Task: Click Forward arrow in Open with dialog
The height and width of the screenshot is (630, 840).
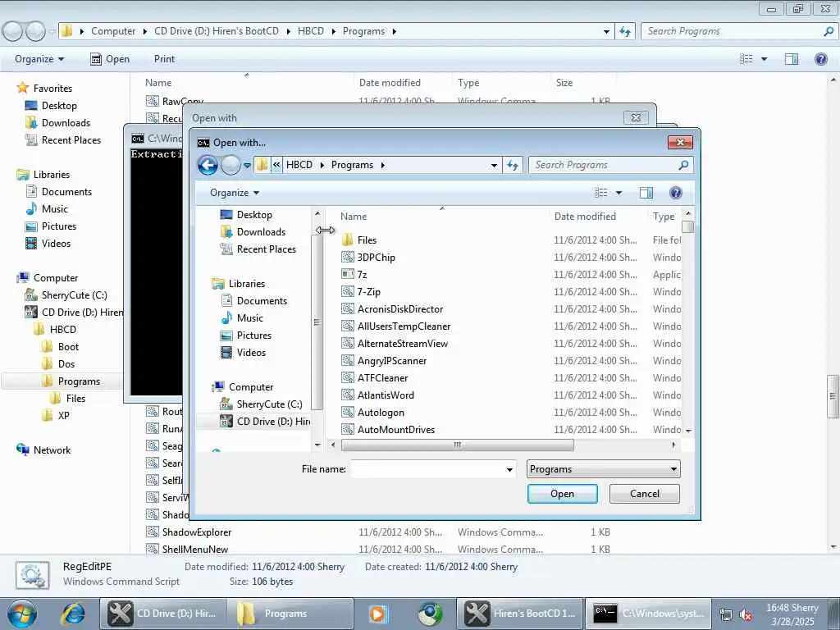Action: coord(231,165)
